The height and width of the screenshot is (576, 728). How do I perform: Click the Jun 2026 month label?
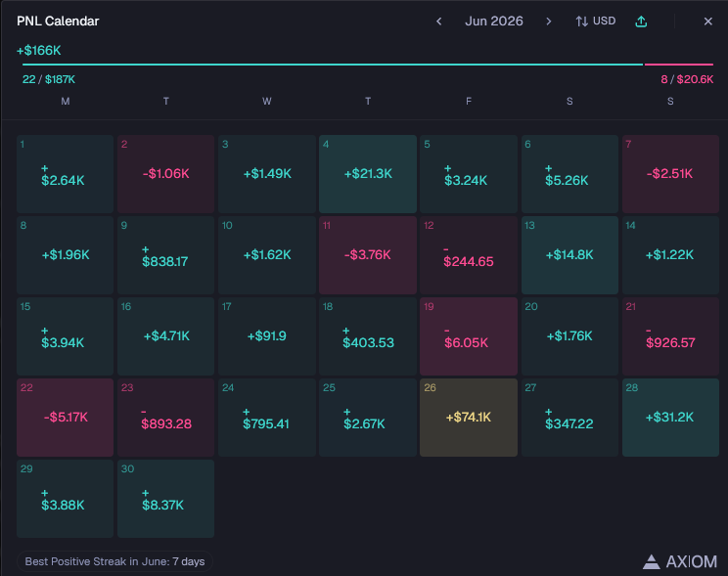click(x=494, y=22)
